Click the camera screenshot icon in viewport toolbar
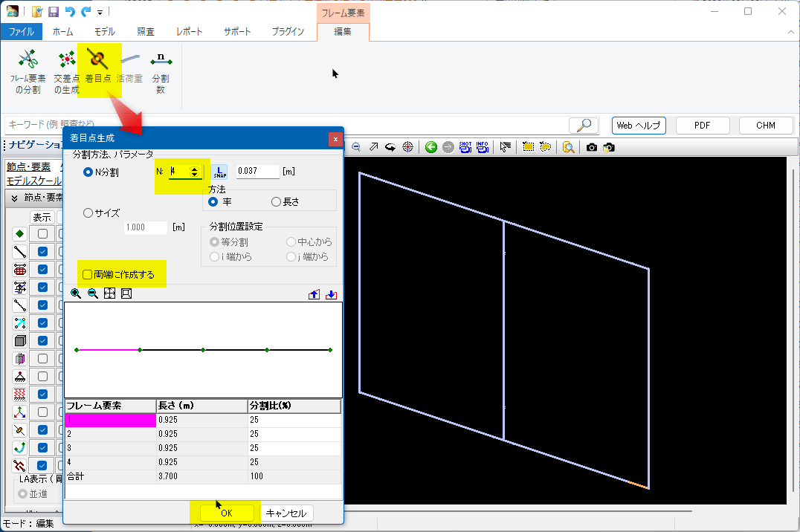Screen dimensions: 800x532 tap(592, 147)
